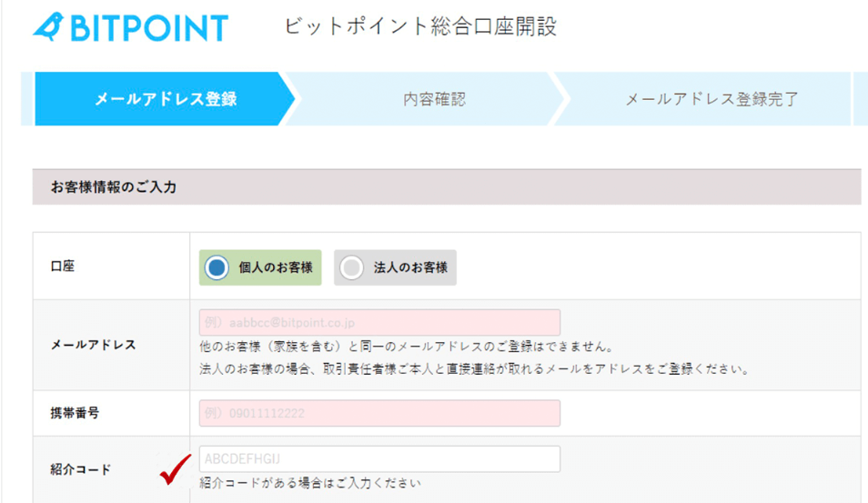Click the red checkmark beside 紹介コード

point(174,470)
